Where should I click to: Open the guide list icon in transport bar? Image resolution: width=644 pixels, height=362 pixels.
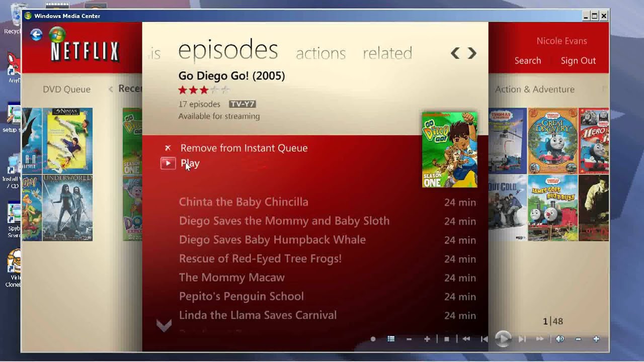coord(391,339)
